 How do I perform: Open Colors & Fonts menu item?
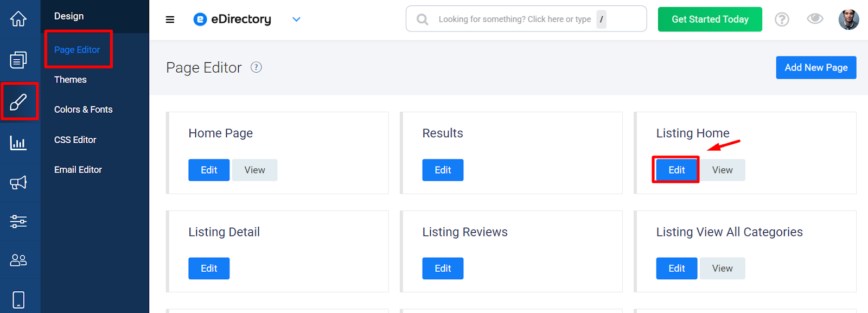pos(84,110)
